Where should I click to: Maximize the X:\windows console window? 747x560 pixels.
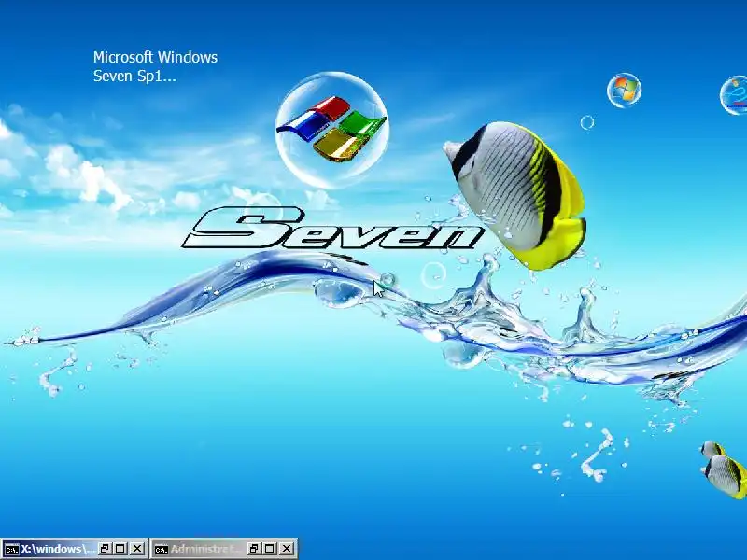(x=120, y=549)
